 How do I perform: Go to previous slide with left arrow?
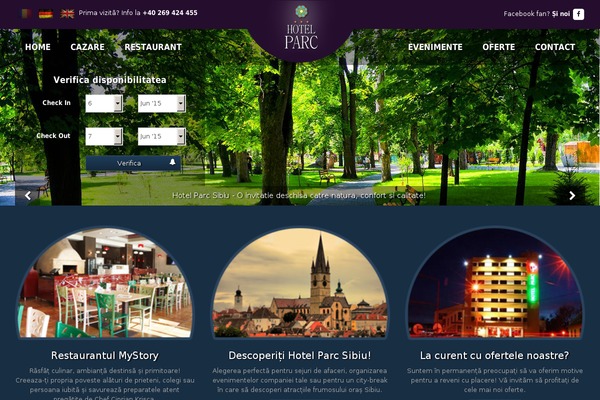pyautogui.click(x=28, y=196)
